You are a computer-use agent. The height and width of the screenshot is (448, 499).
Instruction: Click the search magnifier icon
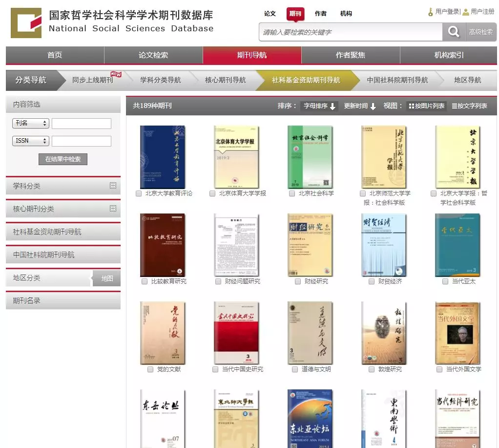click(453, 32)
